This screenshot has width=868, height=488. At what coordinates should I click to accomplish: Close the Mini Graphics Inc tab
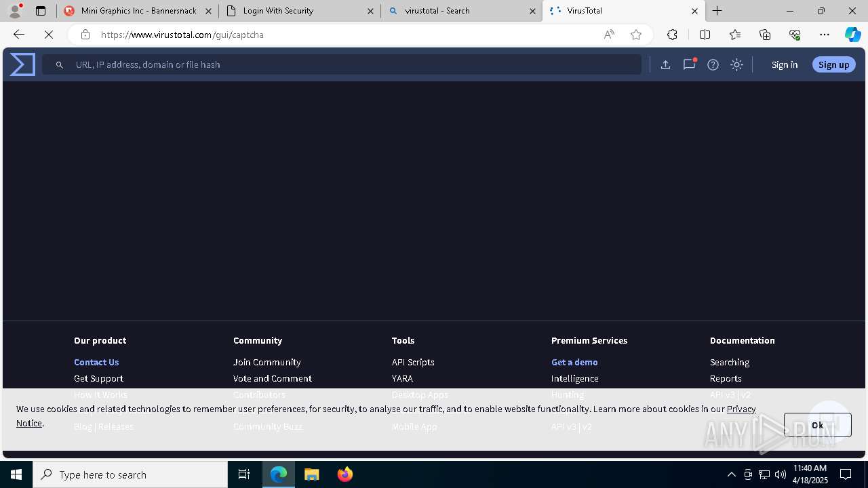pos(208,11)
